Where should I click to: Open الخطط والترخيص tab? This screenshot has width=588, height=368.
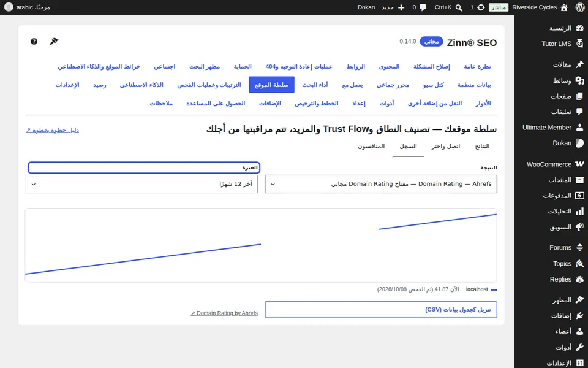tap(317, 103)
